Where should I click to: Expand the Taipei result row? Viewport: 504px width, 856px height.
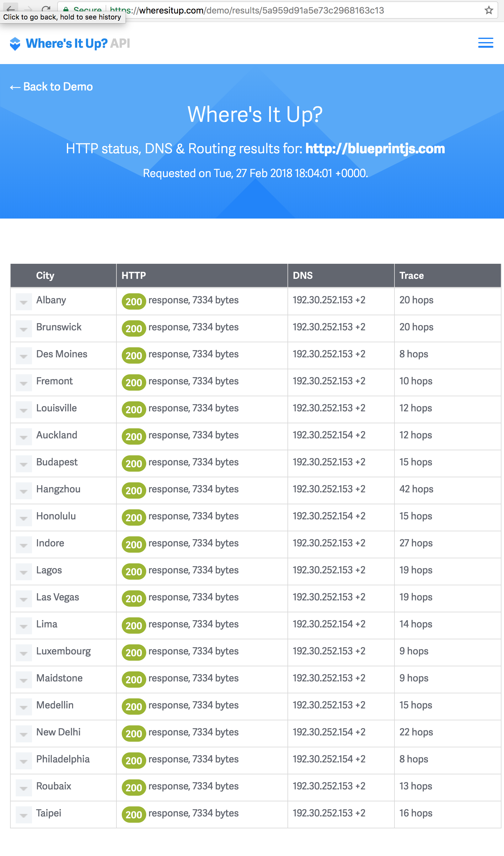pyautogui.click(x=23, y=815)
